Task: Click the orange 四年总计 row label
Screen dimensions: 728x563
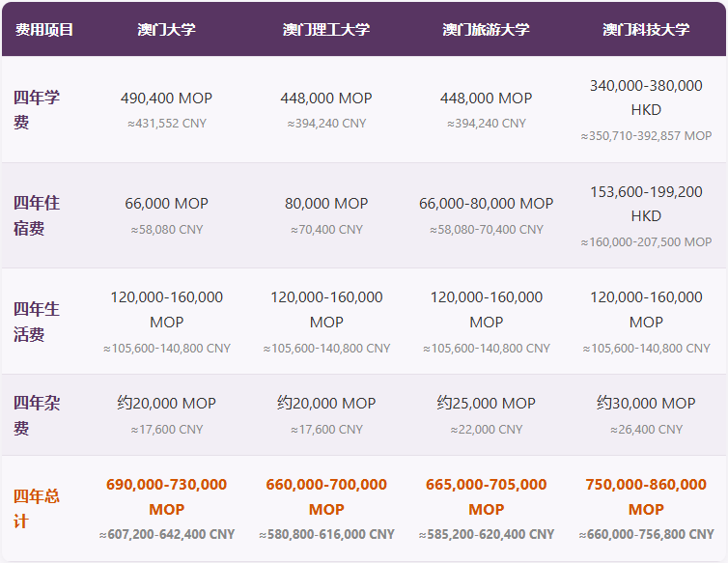Action: tap(37, 508)
